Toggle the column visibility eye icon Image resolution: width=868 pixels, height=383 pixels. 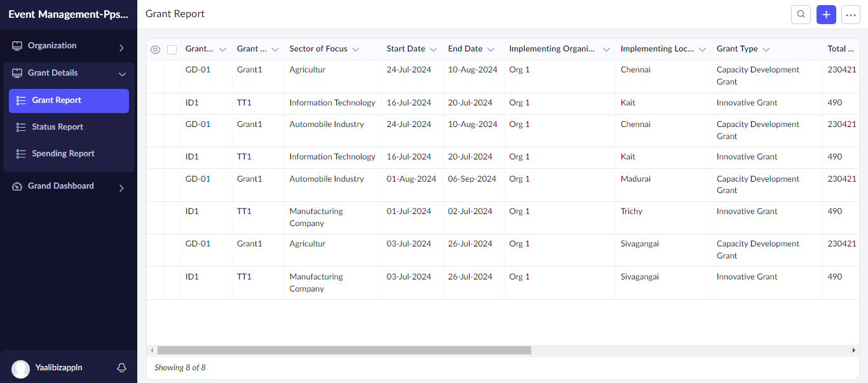tap(155, 50)
